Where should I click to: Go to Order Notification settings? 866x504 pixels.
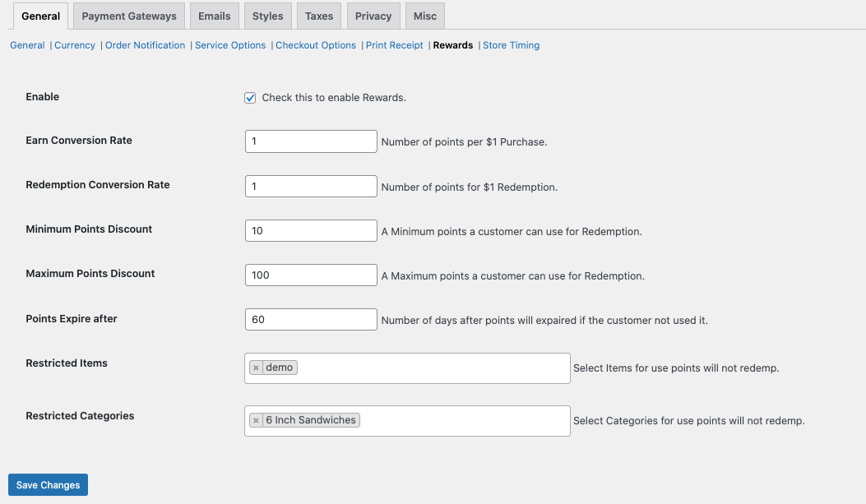tap(145, 45)
